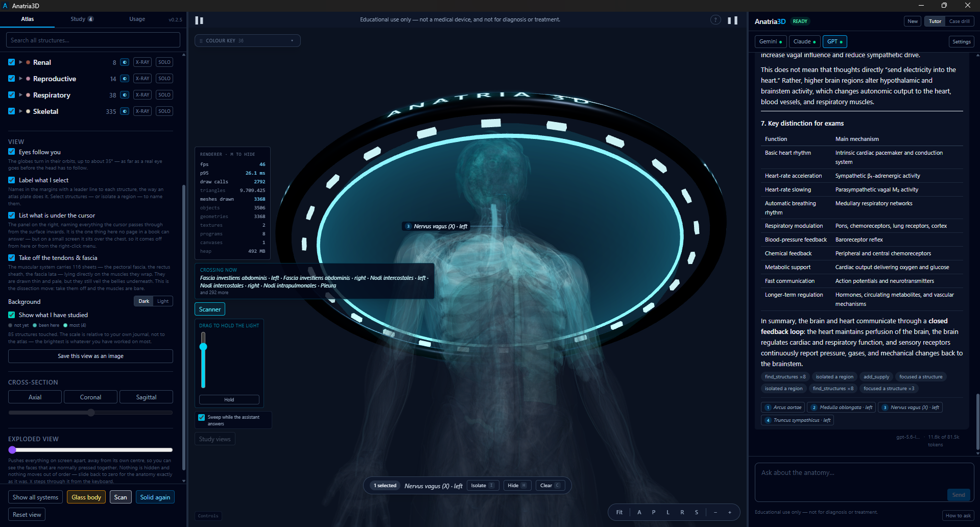The image size is (980, 527).
Task: Switch to right view R
Action: click(x=682, y=512)
